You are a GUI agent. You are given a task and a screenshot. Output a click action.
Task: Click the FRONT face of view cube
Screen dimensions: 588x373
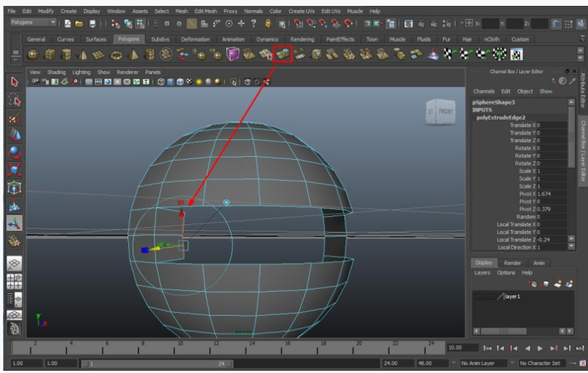point(446,111)
